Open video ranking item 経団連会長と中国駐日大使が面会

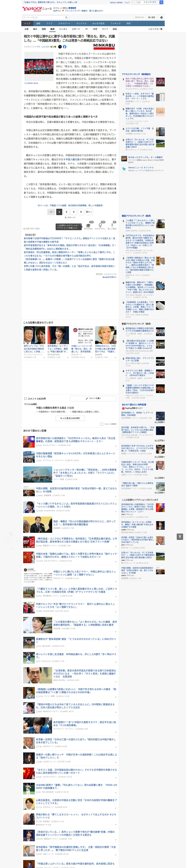(x=140, y=330)
